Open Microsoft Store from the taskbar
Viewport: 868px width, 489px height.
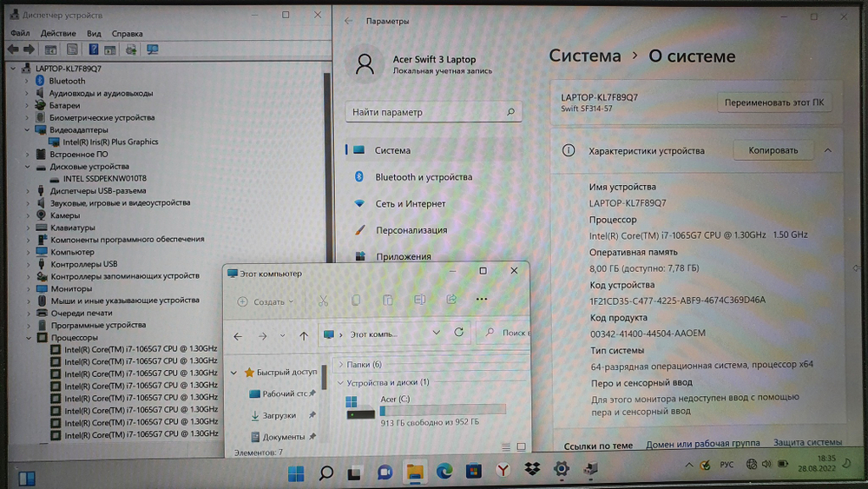(473, 472)
